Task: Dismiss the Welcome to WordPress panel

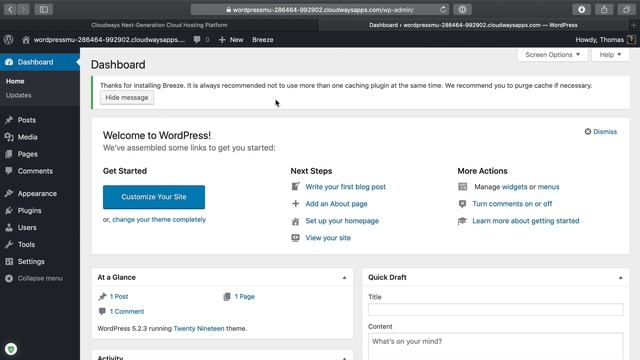Action: coord(600,131)
